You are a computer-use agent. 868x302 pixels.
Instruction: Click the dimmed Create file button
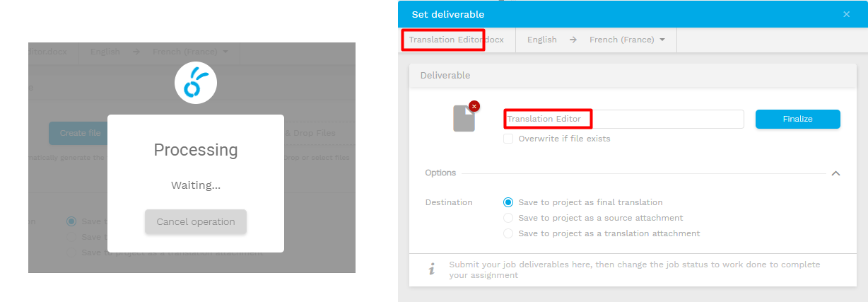(x=79, y=133)
